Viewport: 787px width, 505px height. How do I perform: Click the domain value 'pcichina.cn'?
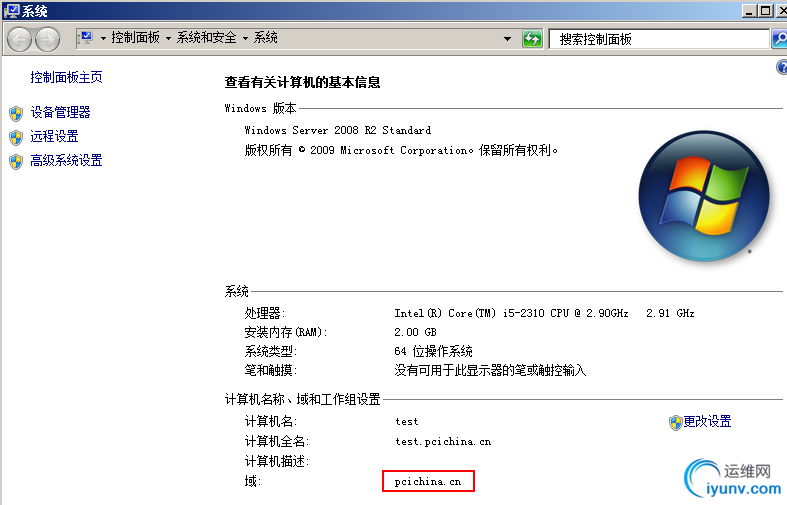(x=428, y=481)
